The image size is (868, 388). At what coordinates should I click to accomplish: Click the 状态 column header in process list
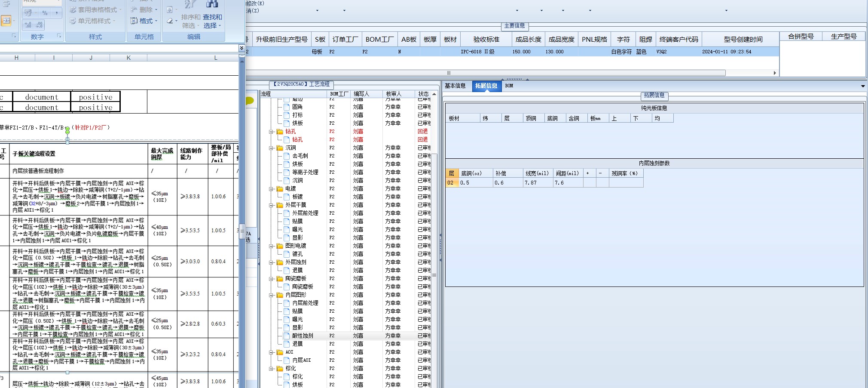(423, 94)
